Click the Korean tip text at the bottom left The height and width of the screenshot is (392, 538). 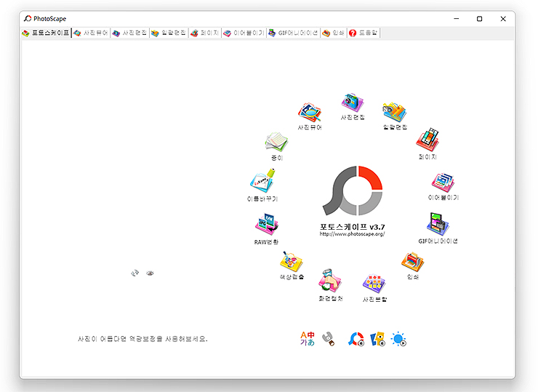pos(142,339)
